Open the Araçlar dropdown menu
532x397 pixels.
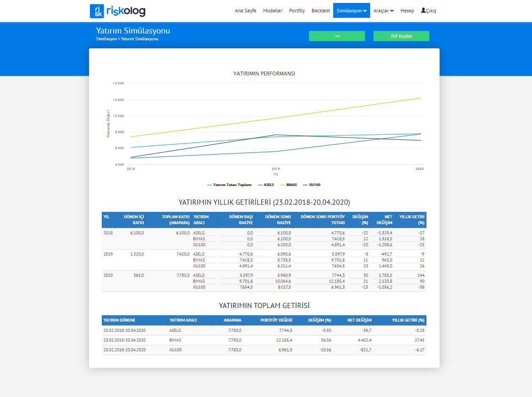click(x=383, y=11)
